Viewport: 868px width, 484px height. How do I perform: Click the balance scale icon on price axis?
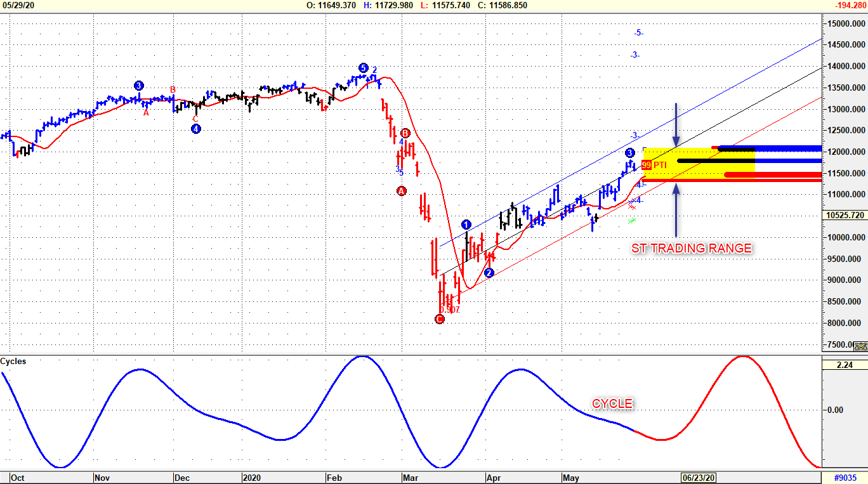coord(860,346)
